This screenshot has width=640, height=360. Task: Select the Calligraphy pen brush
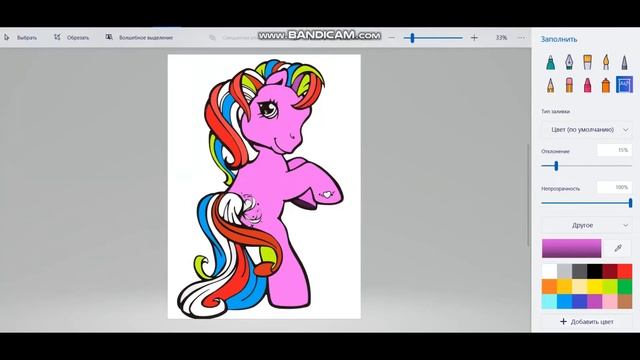[569, 62]
